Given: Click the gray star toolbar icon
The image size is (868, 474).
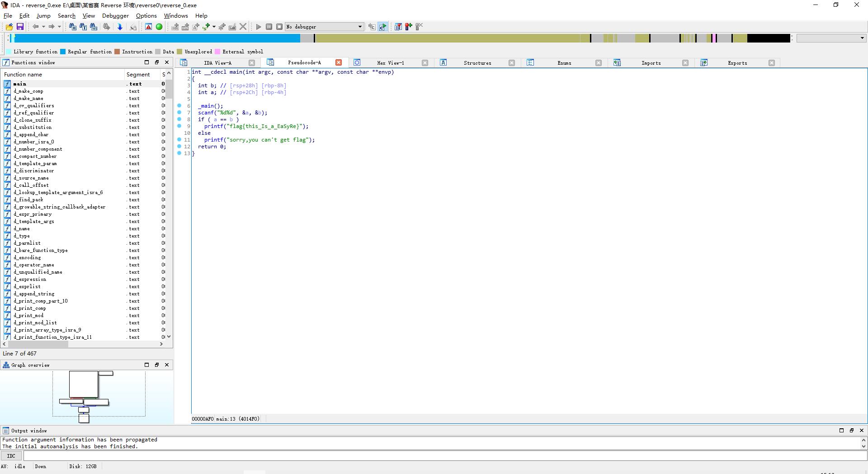Looking at the screenshot, I should coord(222,27).
